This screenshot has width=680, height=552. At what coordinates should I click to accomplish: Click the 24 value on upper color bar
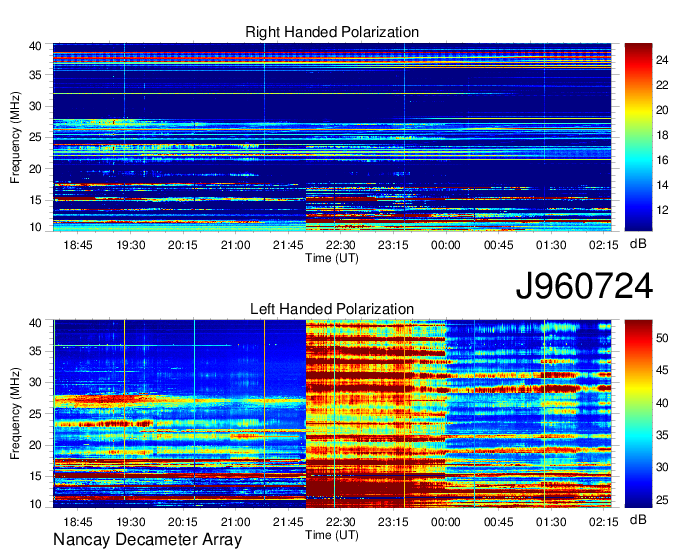pyautogui.click(x=662, y=60)
